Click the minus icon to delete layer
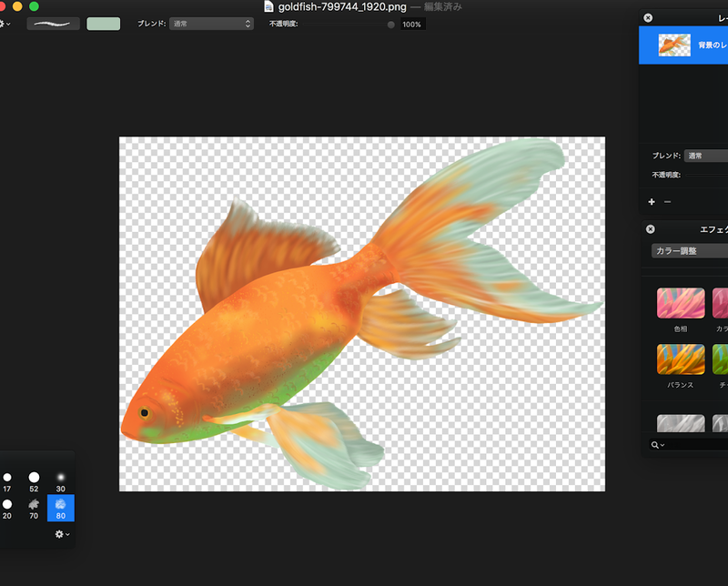This screenshot has width=728, height=586. point(667,201)
